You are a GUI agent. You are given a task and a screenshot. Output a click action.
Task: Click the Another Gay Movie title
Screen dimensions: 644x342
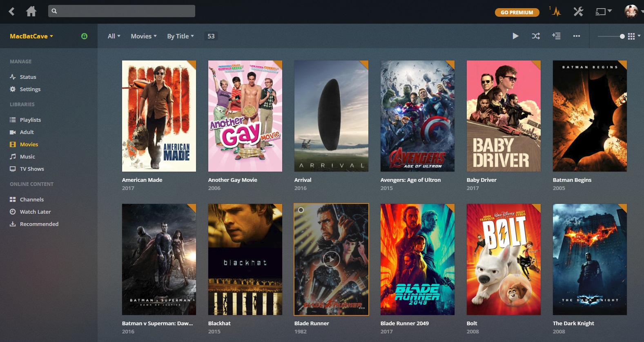click(x=233, y=180)
